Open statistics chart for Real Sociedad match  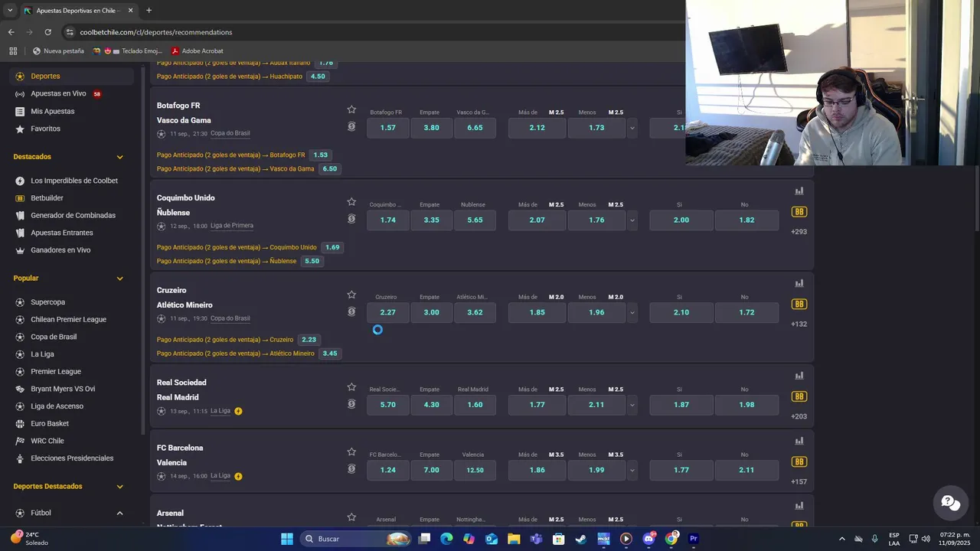point(799,376)
